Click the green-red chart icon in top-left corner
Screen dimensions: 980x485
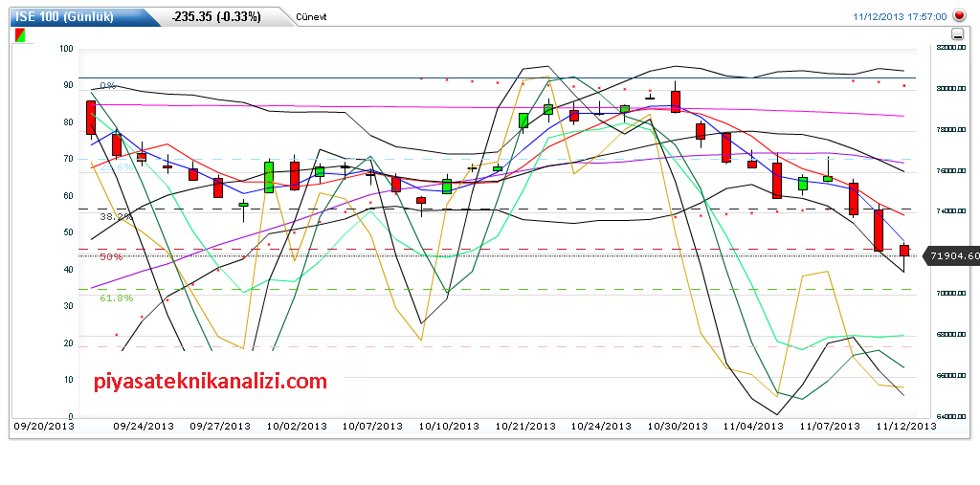pyautogui.click(x=20, y=35)
